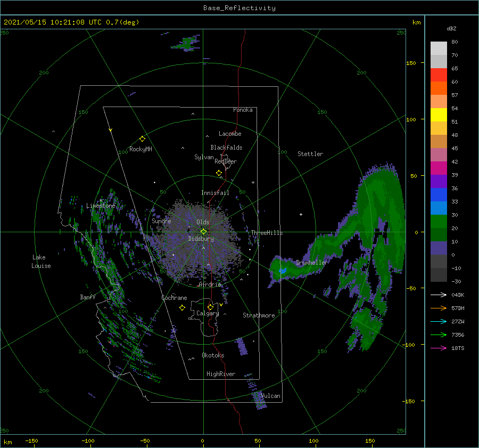Image resolution: width=479 pixels, height=448 pixels.
Task: Click the Lacombe label
Action: pos(230,134)
